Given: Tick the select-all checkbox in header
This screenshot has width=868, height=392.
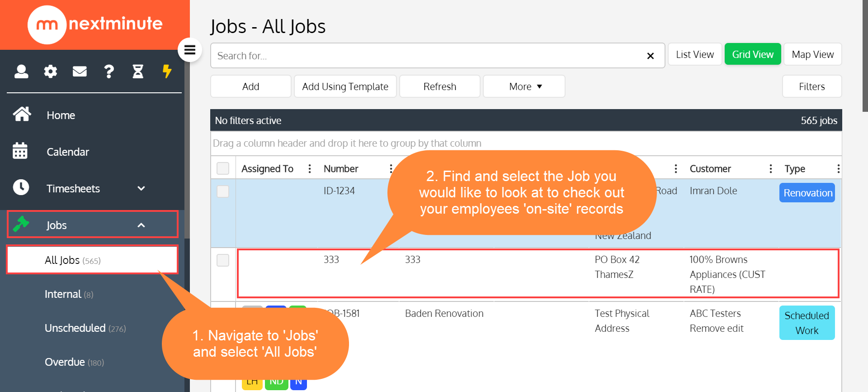Looking at the screenshot, I should (223, 168).
